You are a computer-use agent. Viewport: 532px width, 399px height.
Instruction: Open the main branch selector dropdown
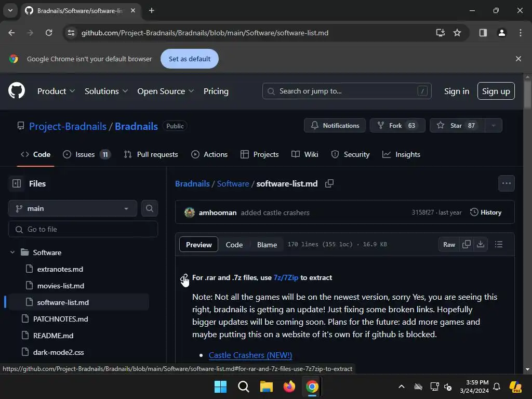(x=73, y=208)
